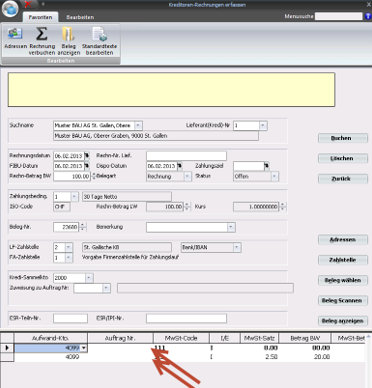Screen dimensions: 372x388
Task: Open Aufwand-Kto. cell dropdown arrow
Action: point(84,348)
